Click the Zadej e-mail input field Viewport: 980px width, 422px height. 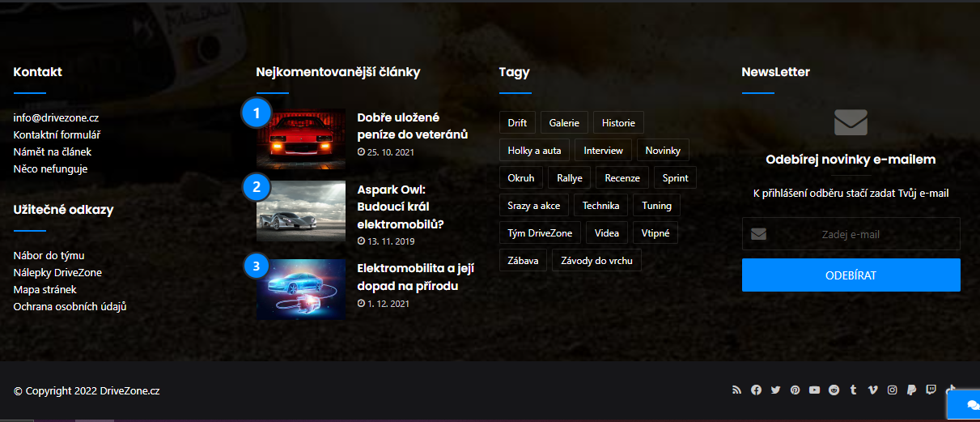[x=851, y=234]
